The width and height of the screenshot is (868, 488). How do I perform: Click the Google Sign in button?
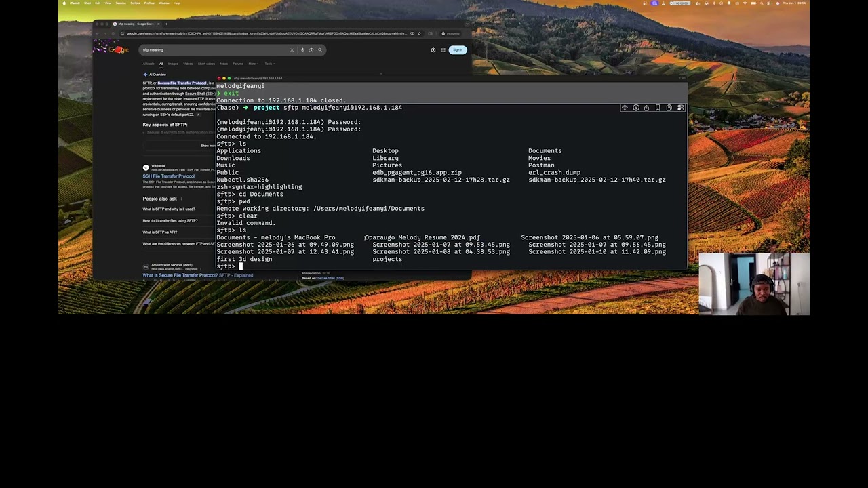pyautogui.click(x=458, y=49)
